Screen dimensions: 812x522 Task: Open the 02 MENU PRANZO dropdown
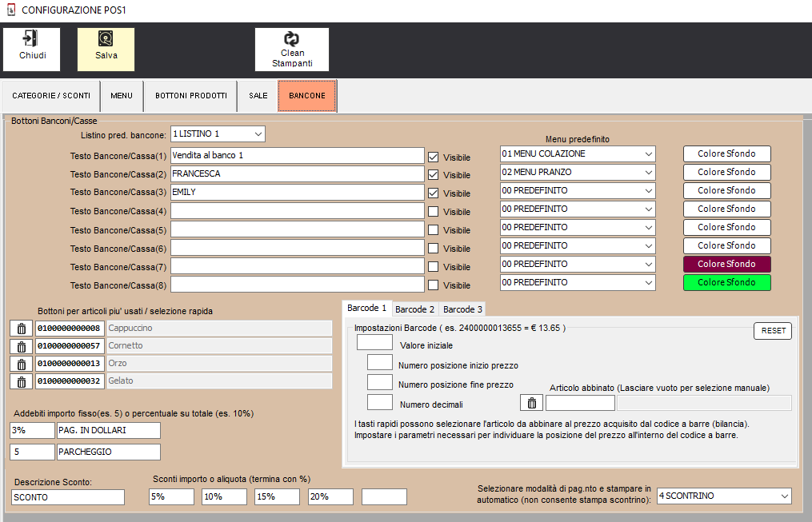pyautogui.click(x=578, y=173)
